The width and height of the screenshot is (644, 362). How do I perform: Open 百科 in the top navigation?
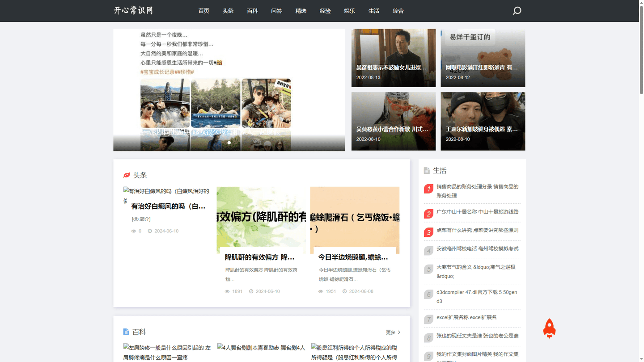[x=252, y=11]
